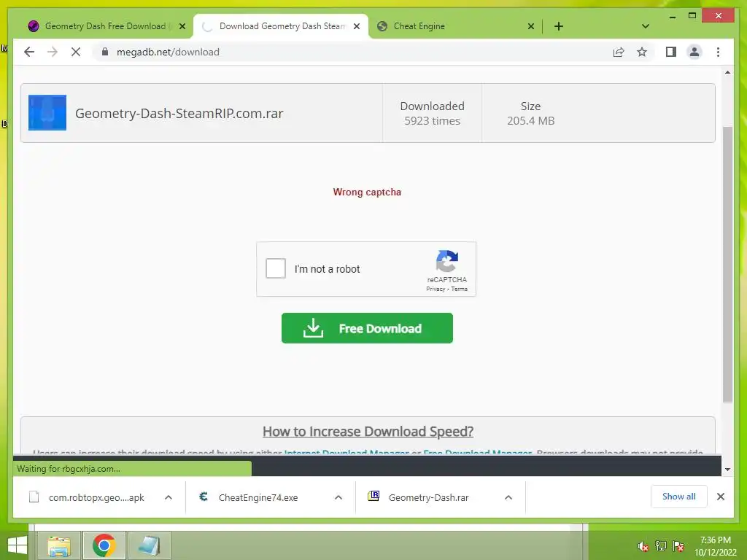Open Chrome's three-dot menu
The width and height of the screenshot is (747, 560).
pyautogui.click(x=718, y=52)
